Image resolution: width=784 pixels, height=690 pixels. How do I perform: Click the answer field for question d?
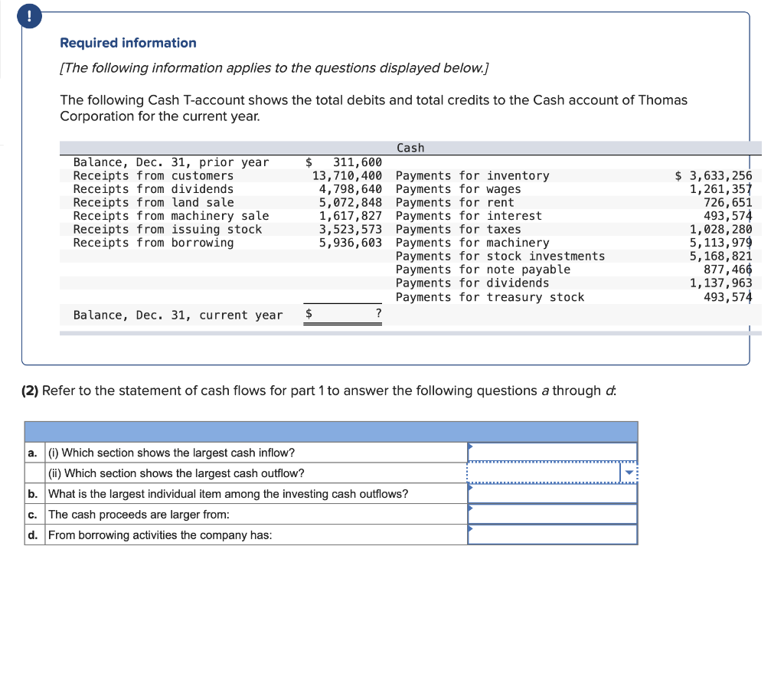coord(554,535)
